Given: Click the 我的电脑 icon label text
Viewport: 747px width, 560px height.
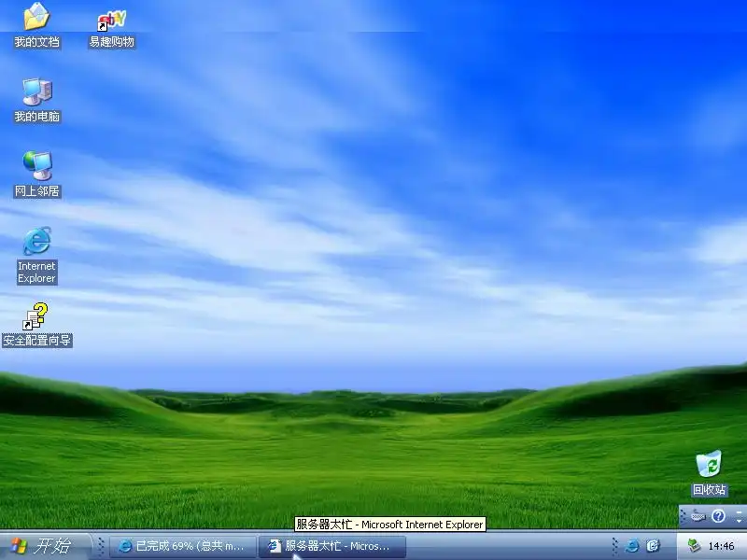Looking at the screenshot, I should click(x=37, y=117).
